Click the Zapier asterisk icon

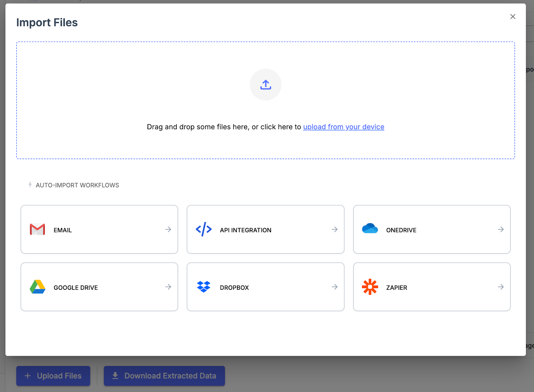pos(370,286)
